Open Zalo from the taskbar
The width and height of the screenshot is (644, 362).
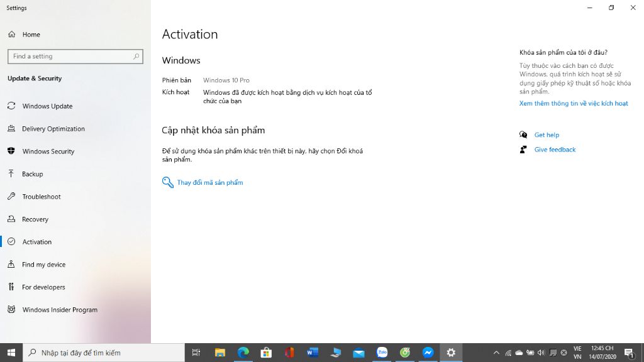tap(382, 353)
